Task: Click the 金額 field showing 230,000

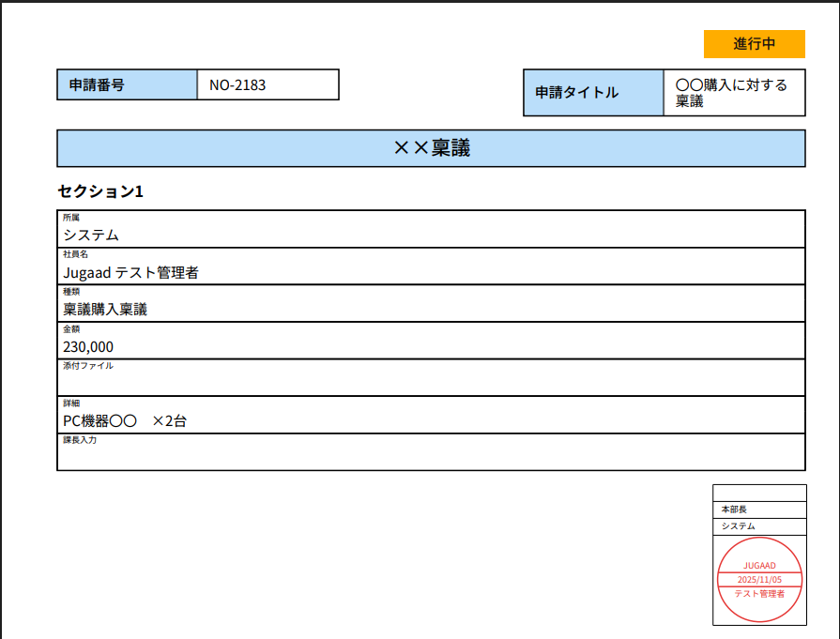Action: point(431,341)
